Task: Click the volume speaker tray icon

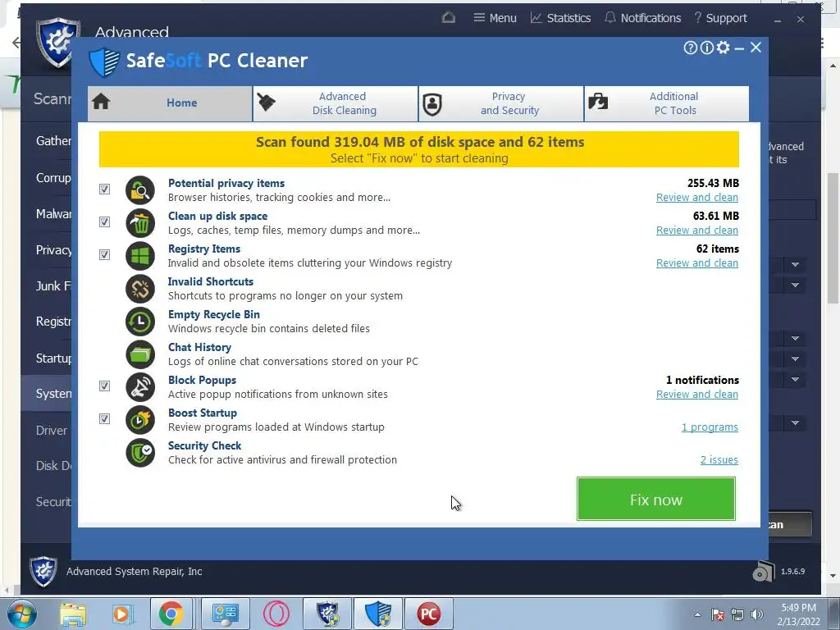Action: pos(757,614)
